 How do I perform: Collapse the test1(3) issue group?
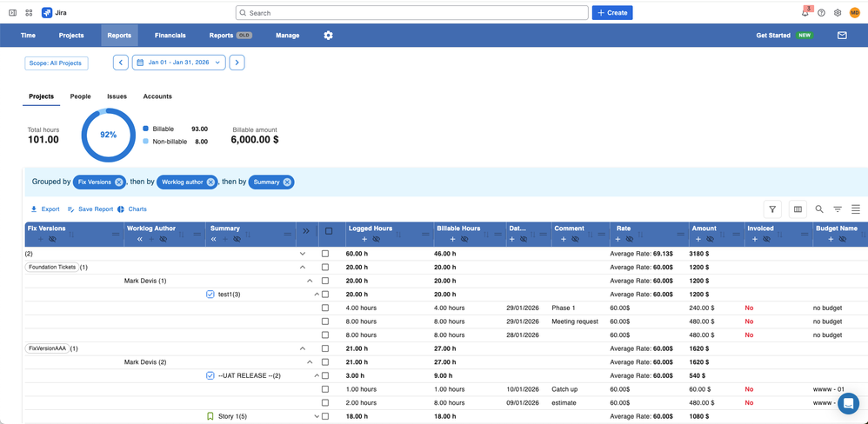point(317,294)
